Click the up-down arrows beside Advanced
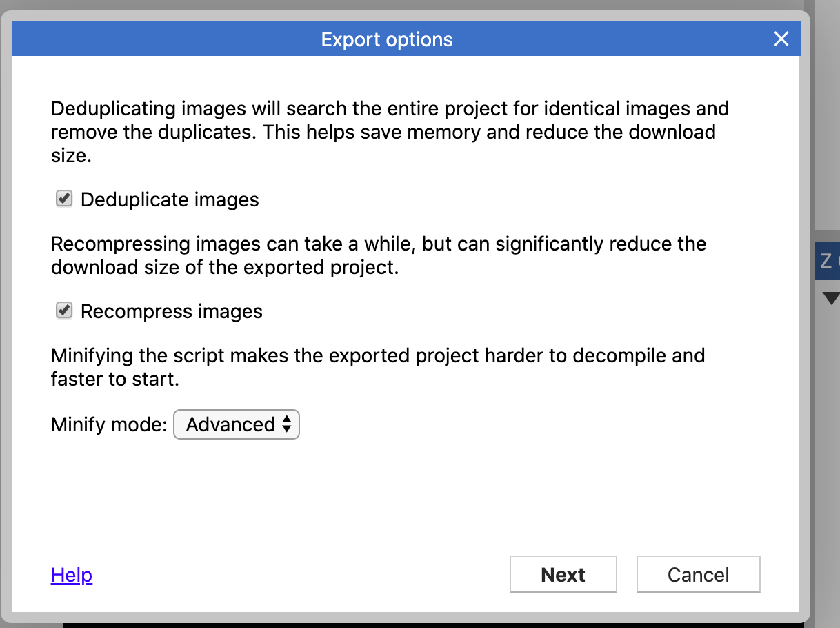Viewport: 840px width, 628px height. point(287,424)
